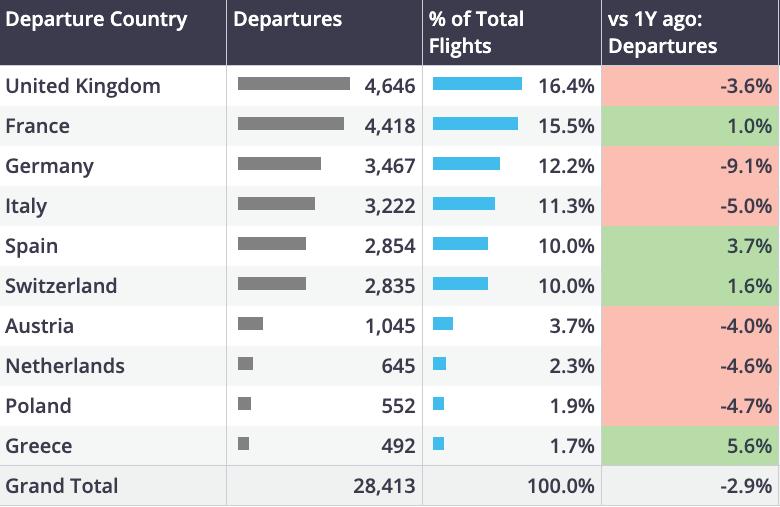
Task: Select the 28,413 grand total value
Action: point(384,486)
